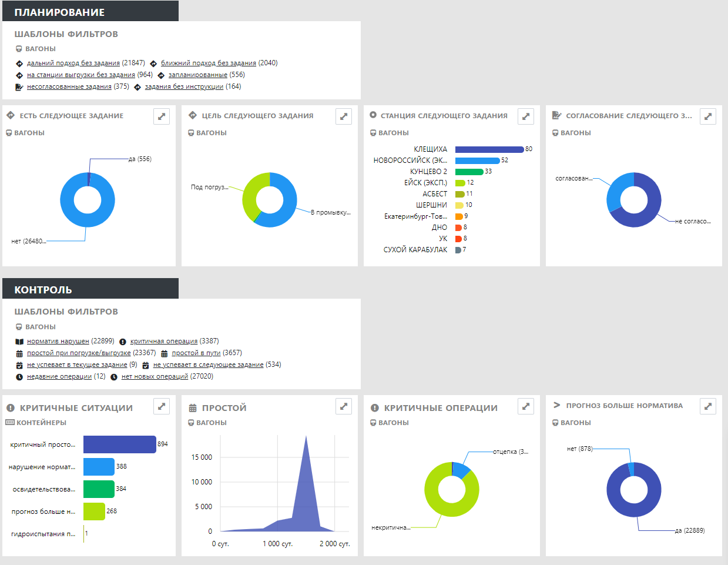Expand the 'Простой' chart widget
The width and height of the screenshot is (728, 565).
pos(344,406)
